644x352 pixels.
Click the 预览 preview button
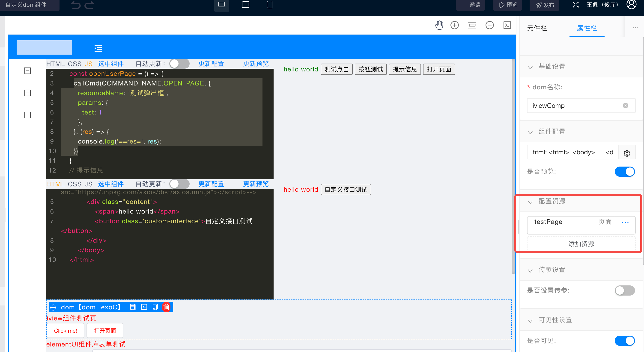tap(507, 5)
